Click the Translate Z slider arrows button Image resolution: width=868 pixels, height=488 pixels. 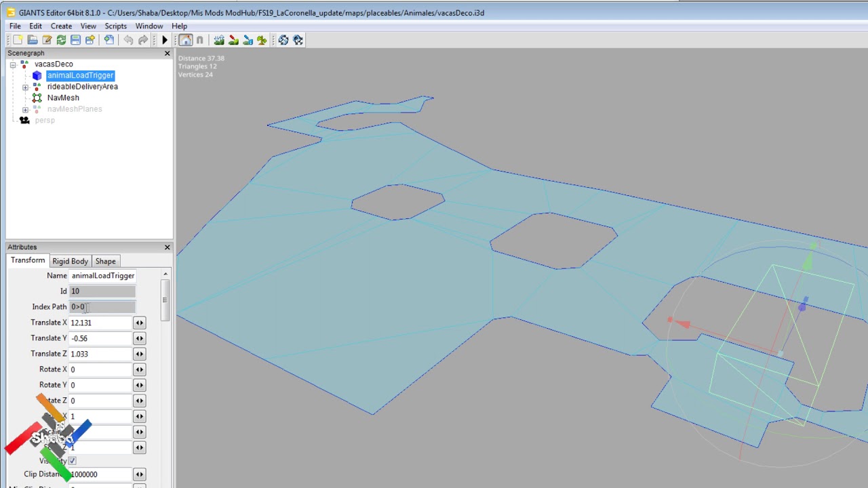pos(139,354)
